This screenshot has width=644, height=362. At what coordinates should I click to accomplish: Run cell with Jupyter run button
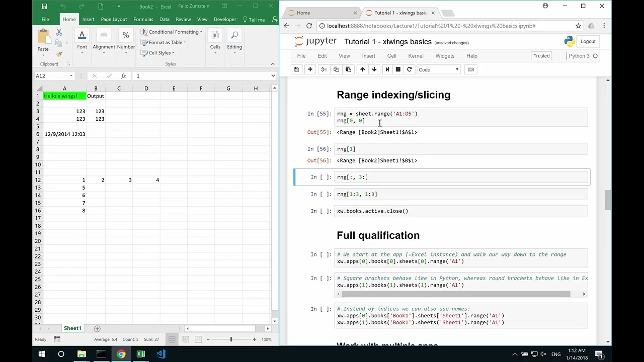click(387, 69)
